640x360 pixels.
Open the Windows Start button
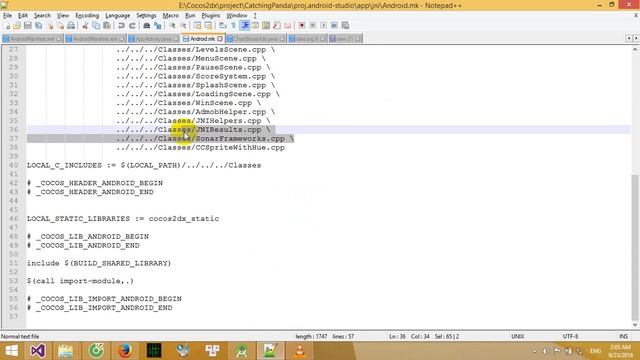tap(11, 351)
